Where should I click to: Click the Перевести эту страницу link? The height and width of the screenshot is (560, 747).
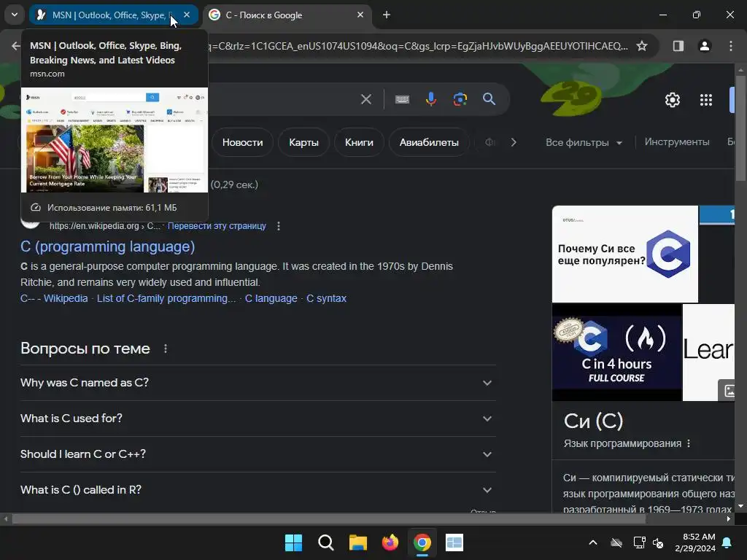click(217, 226)
